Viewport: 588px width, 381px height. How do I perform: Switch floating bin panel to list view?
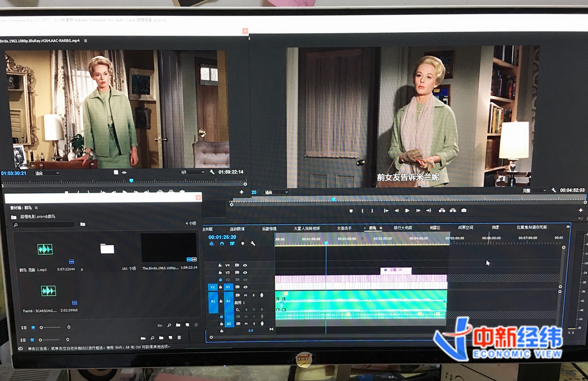(x=23, y=327)
